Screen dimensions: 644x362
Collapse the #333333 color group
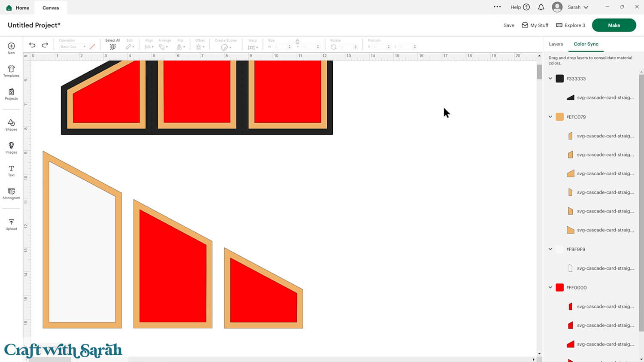tap(550, 79)
